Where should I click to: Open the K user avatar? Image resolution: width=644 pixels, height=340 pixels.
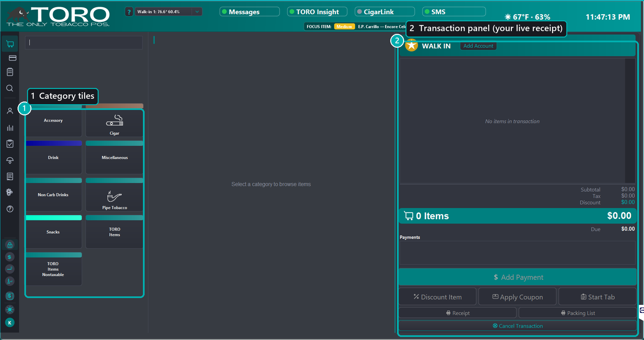[10, 322]
